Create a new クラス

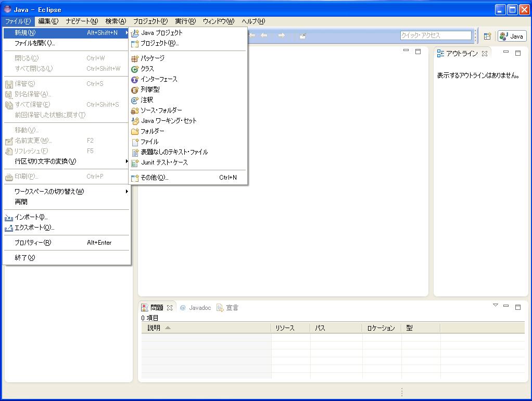pos(188,69)
